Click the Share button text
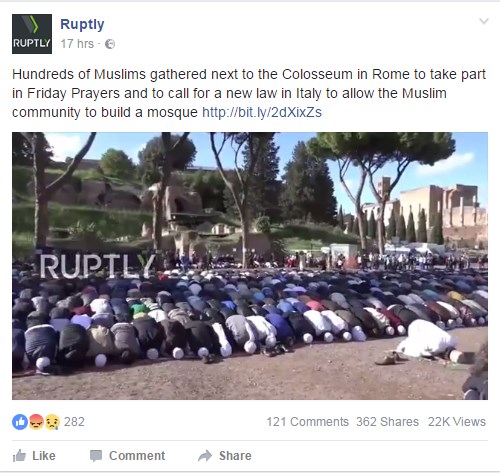The image size is (500, 473). tap(235, 456)
